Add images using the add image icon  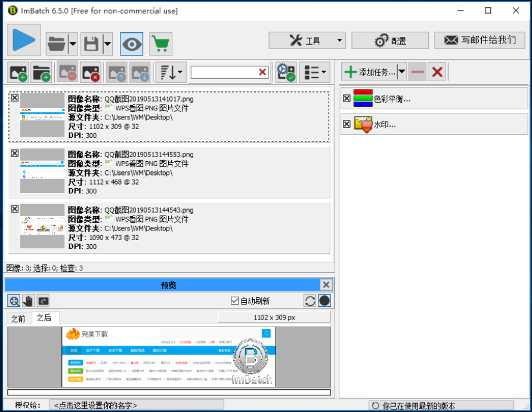click(18, 72)
